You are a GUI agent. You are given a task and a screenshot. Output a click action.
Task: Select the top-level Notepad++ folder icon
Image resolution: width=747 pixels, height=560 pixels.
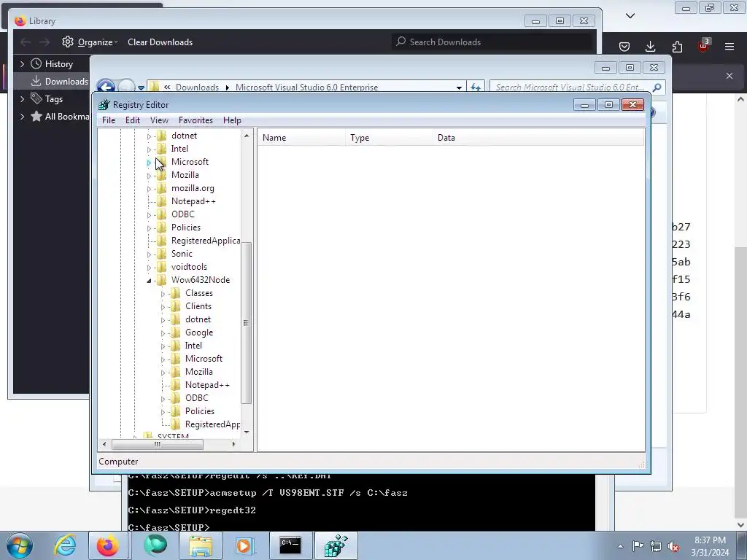162,201
